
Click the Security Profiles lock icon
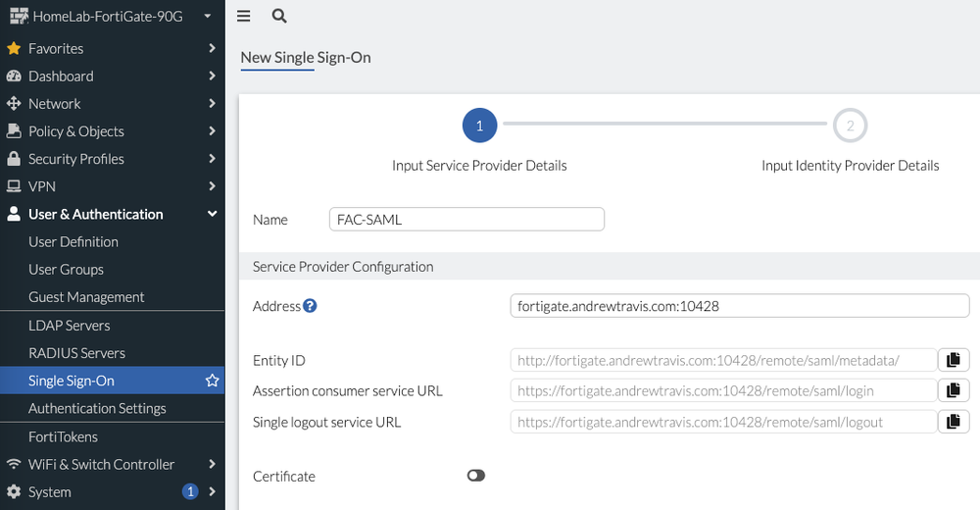pos(14,158)
